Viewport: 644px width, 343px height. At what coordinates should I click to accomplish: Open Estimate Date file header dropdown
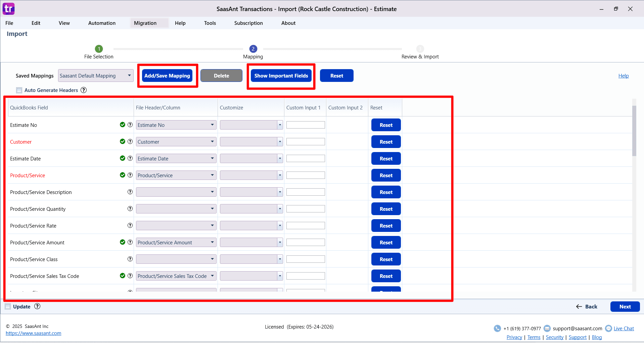click(176, 158)
